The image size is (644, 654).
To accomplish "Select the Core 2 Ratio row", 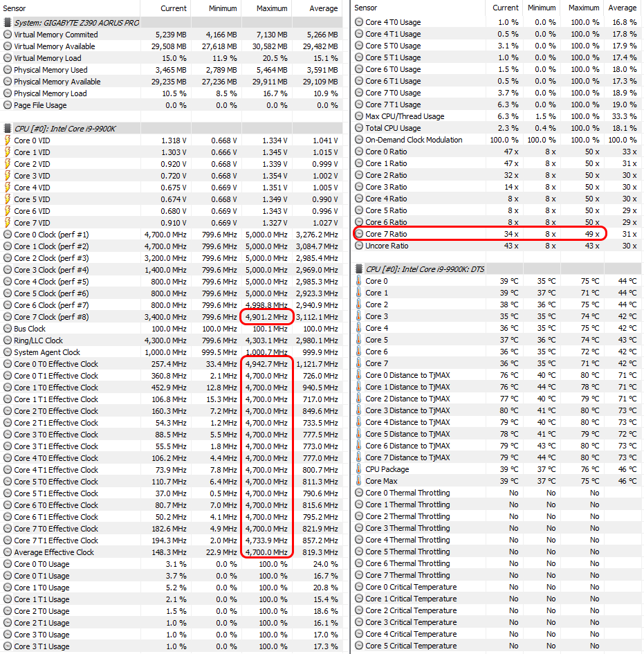I will (497, 175).
